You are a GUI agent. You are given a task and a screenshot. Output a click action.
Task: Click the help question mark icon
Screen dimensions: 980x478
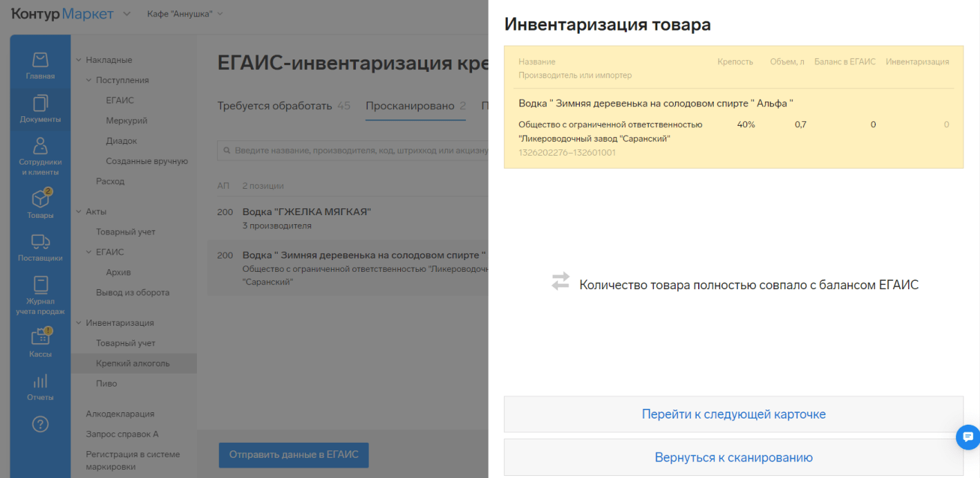40,424
